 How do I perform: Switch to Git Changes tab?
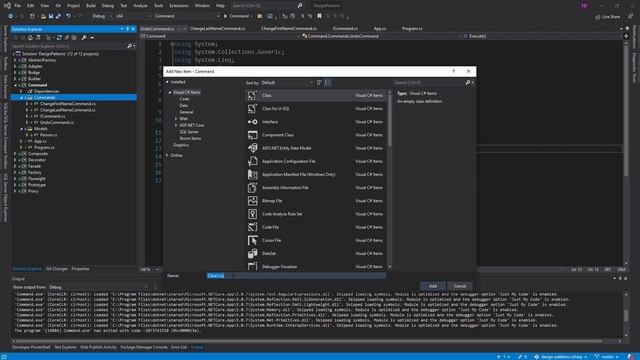point(57,269)
